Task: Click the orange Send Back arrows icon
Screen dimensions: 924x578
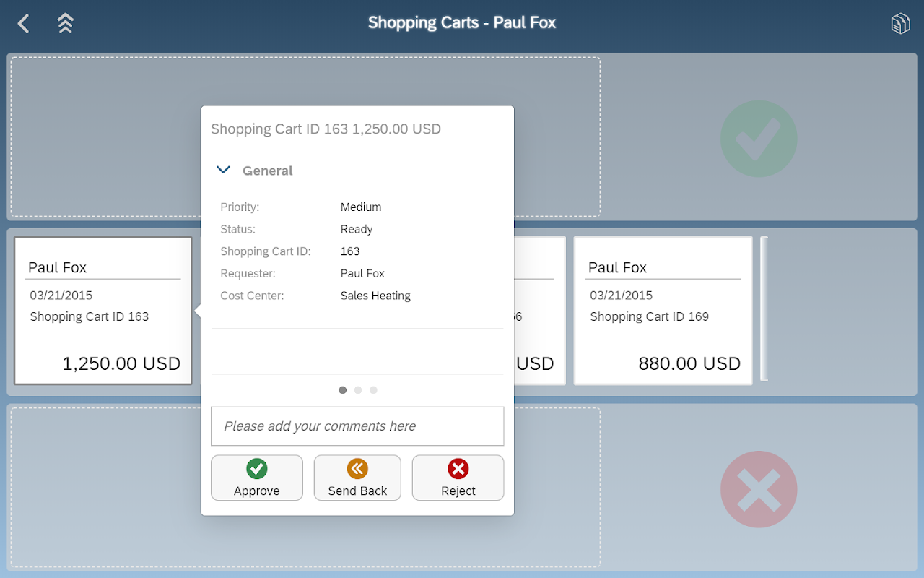Action: point(357,469)
